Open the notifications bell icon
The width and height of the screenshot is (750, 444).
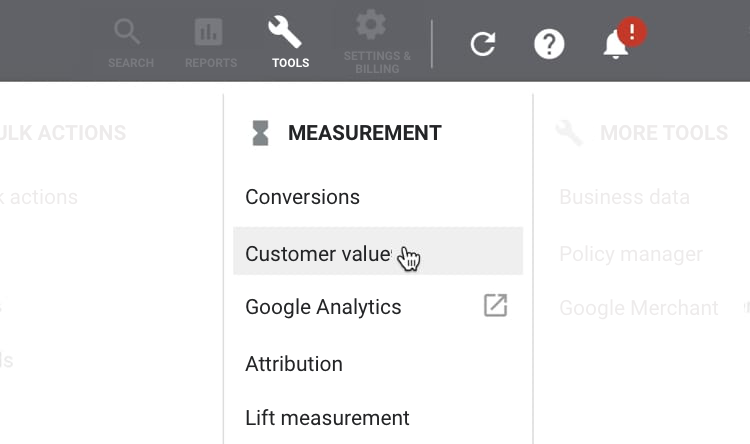[616, 45]
